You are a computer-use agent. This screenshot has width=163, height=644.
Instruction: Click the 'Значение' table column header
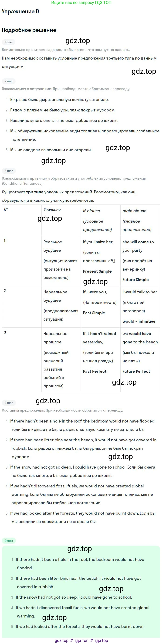pyautogui.click(x=52, y=209)
